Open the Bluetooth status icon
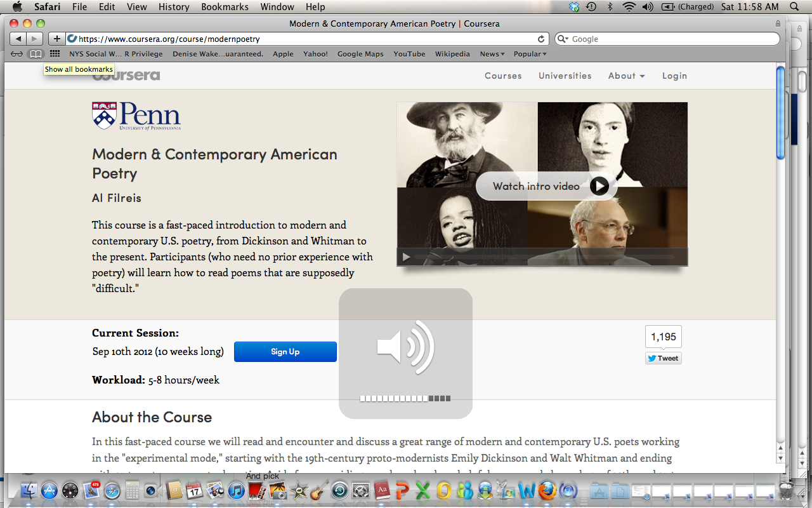Image resolution: width=812 pixels, height=508 pixels. tap(610, 7)
